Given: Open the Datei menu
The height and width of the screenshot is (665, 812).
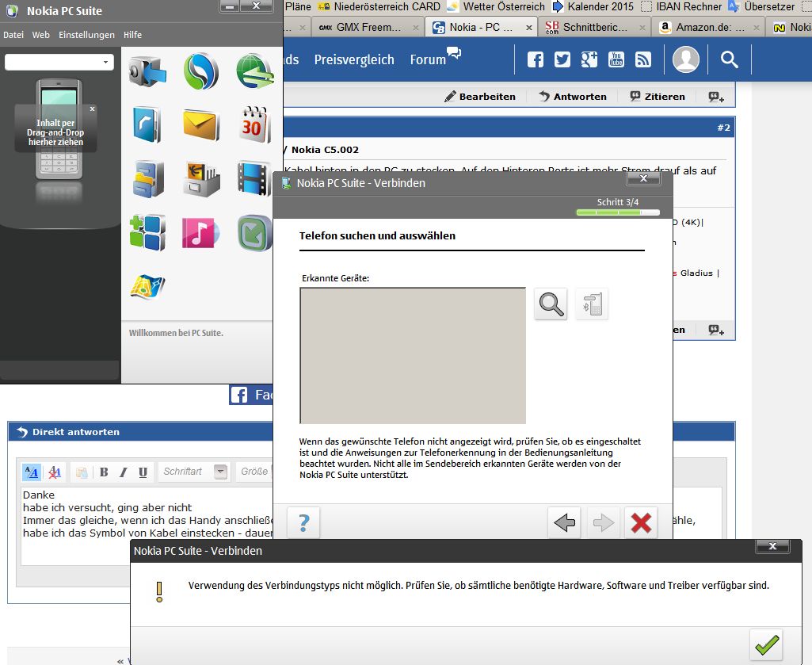Looking at the screenshot, I should click(13, 35).
